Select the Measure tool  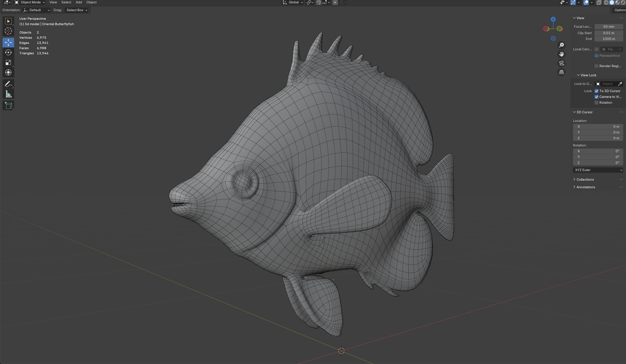8,94
